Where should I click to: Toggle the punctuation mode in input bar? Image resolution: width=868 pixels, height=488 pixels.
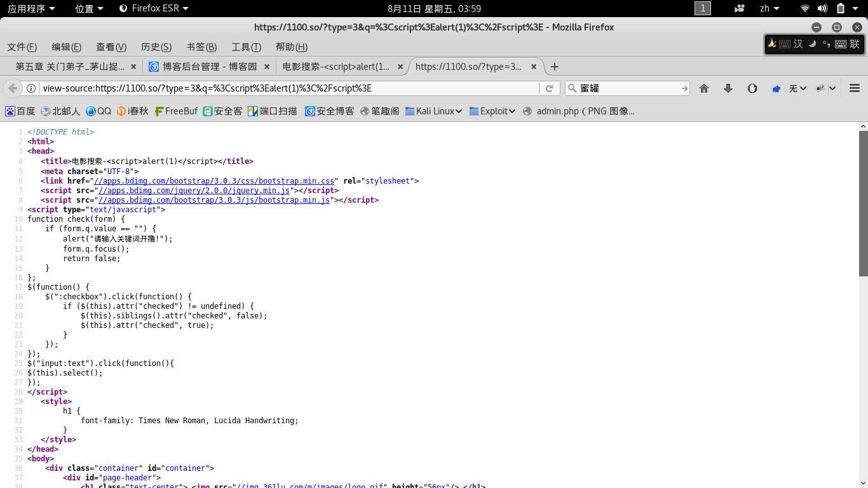(826, 44)
